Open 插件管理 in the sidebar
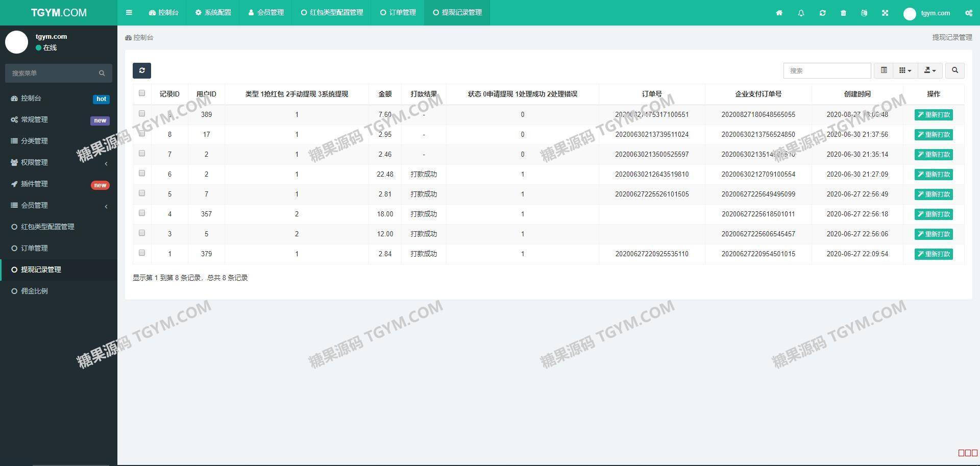Viewport: 980px width, 466px height. pos(59,184)
